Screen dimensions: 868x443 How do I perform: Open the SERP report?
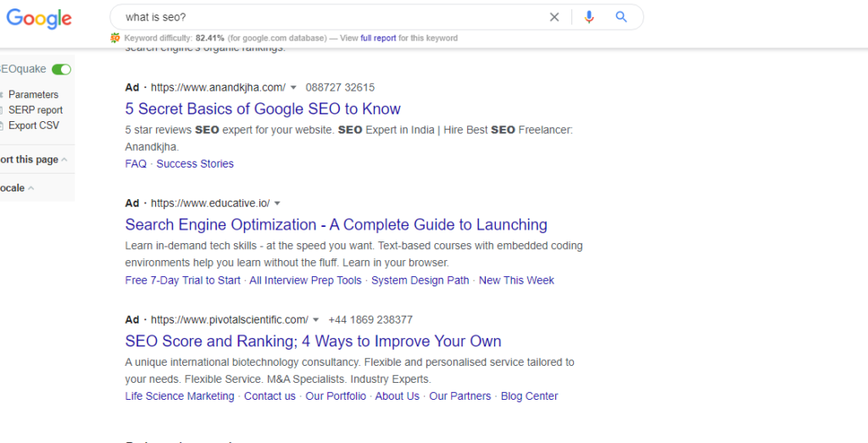36,110
